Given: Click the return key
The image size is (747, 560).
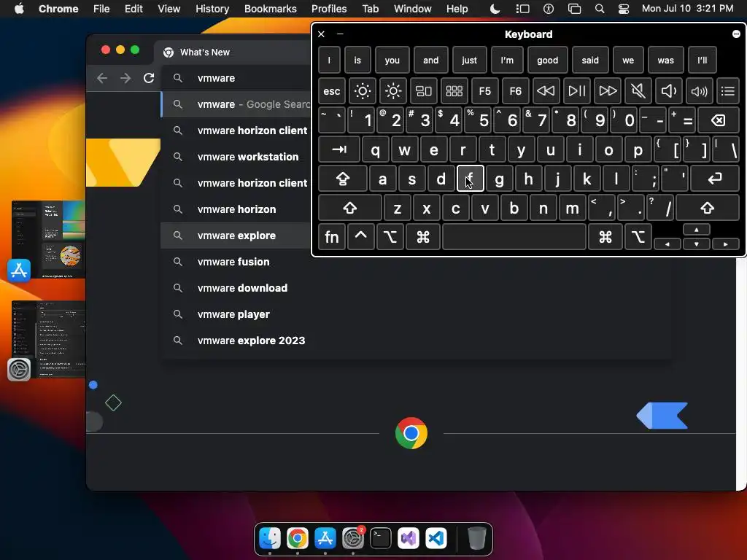Looking at the screenshot, I should [715, 179].
